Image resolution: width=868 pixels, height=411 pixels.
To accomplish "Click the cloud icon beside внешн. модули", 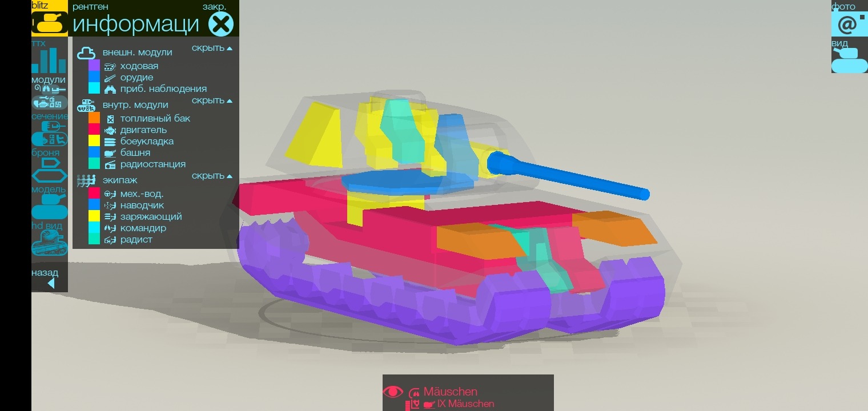I will tap(86, 53).
